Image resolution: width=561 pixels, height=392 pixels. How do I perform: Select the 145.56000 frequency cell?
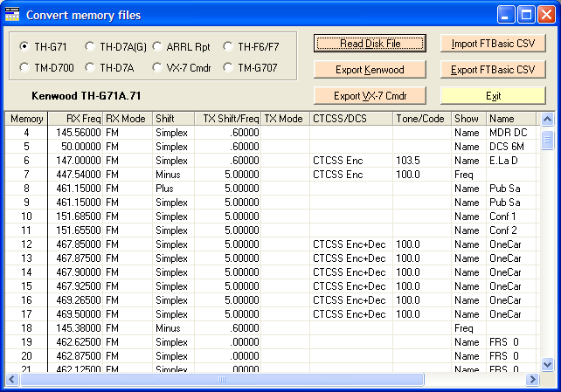(75, 133)
